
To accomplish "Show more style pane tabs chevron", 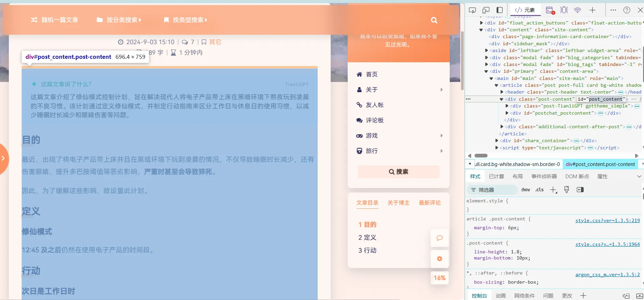I will (639, 176).
